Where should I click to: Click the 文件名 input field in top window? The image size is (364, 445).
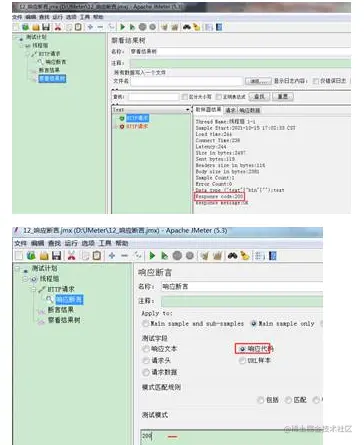(186, 81)
